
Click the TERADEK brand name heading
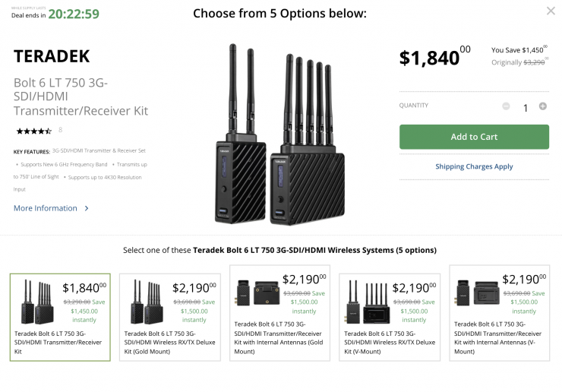(52, 55)
